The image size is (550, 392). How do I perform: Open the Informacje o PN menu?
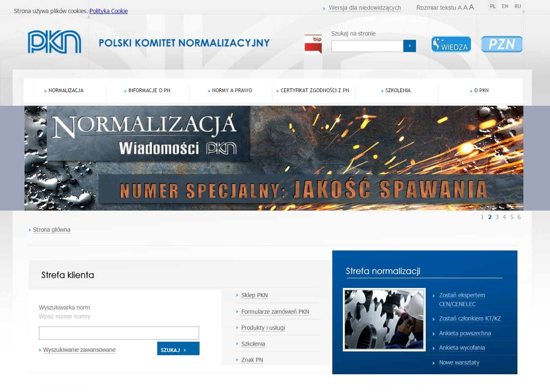pyautogui.click(x=149, y=90)
